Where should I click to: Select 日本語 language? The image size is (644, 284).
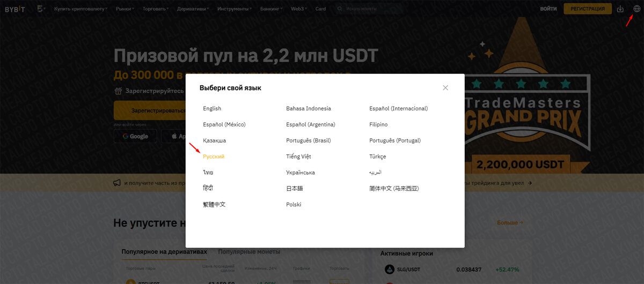pyautogui.click(x=295, y=189)
